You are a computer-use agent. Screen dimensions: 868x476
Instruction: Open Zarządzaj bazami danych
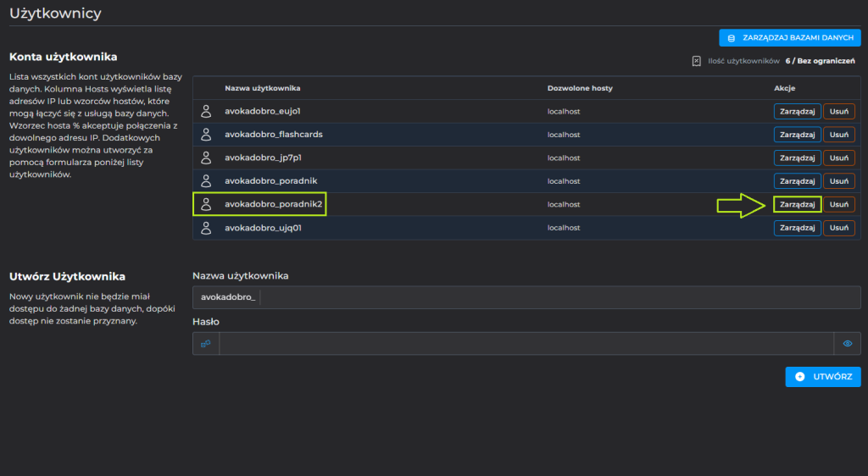coord(790,38)
